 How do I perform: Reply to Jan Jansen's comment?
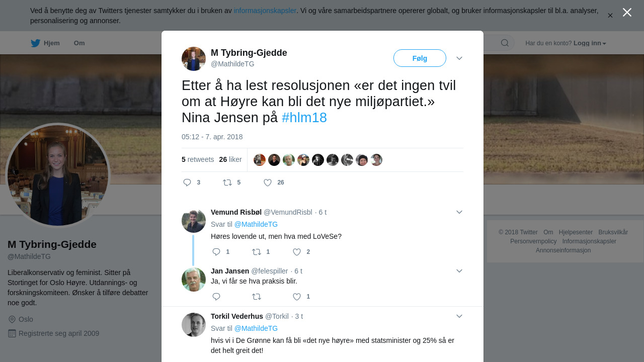216,297
